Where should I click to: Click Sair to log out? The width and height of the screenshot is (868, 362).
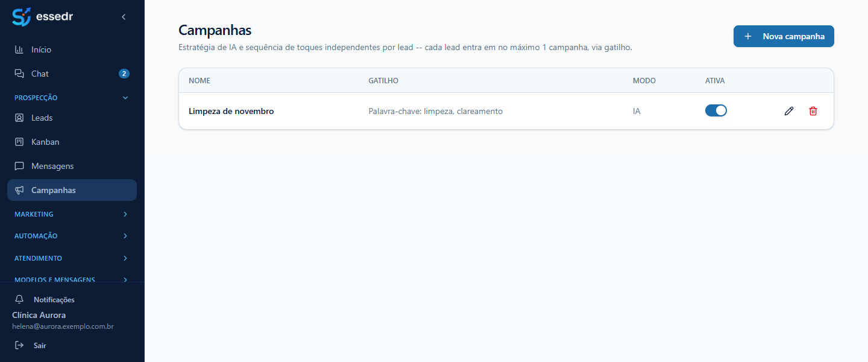click(x=72, y=346)
